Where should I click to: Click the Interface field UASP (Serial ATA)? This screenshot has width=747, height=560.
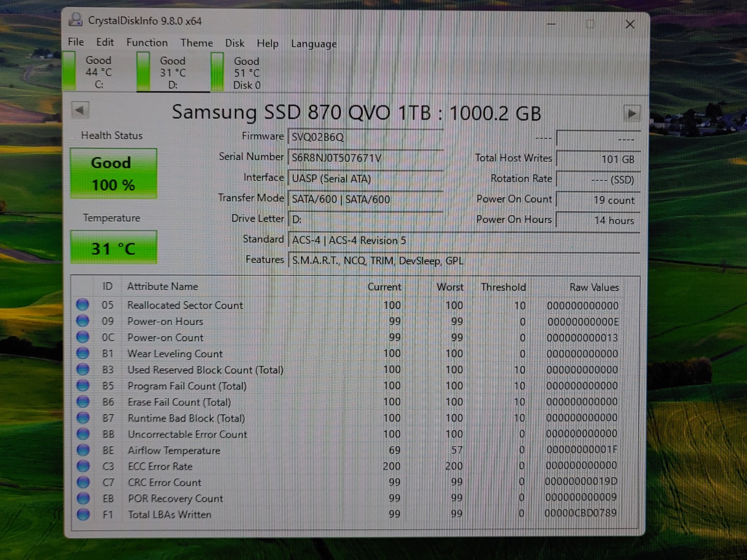365,178
